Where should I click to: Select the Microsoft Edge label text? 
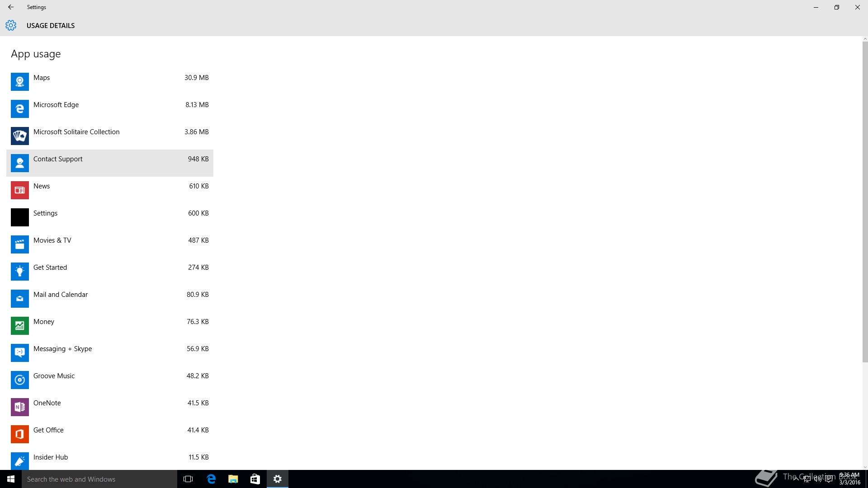click(56, 105)
